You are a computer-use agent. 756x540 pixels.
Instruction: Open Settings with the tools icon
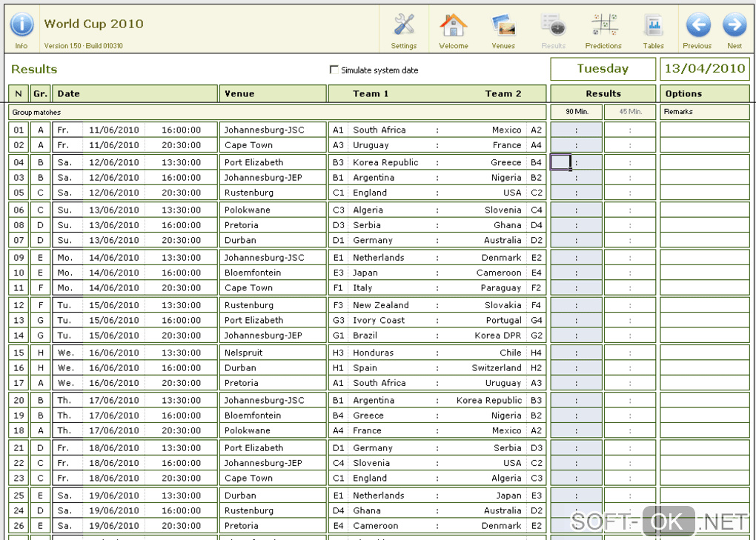tap(404, 24)
